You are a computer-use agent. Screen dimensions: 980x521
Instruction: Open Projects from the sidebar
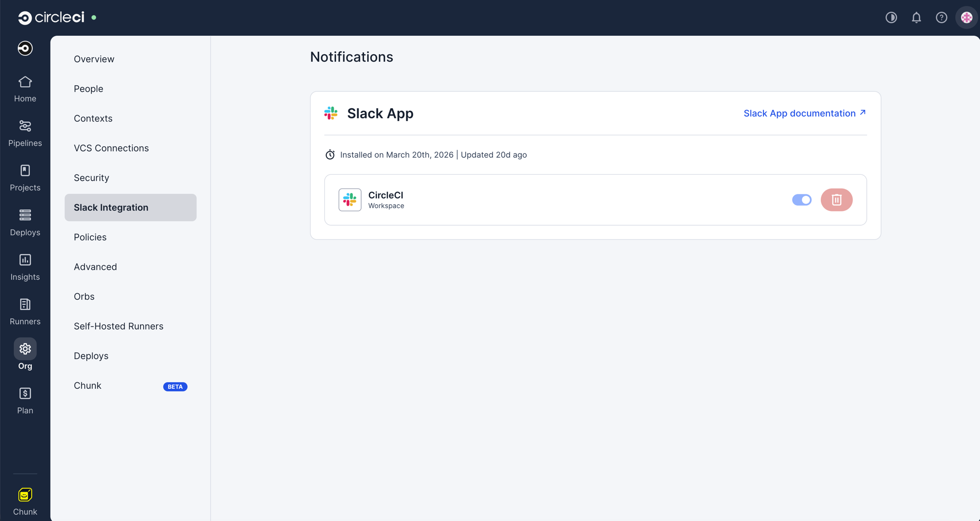coord(25,178)
